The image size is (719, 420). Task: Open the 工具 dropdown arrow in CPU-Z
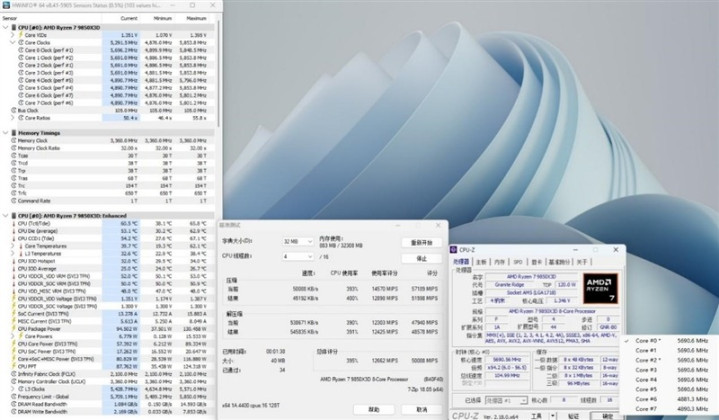pos(553,416)
